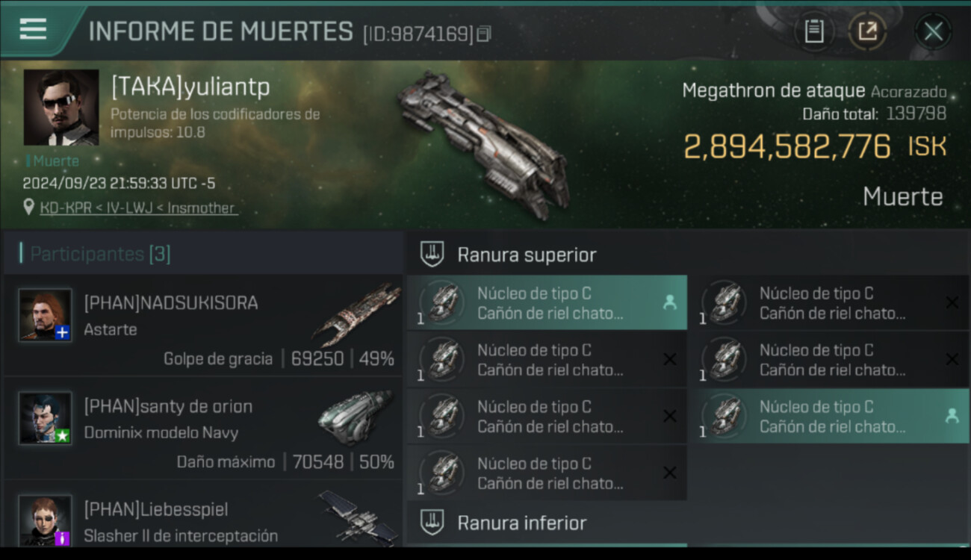Select santy de orion's portrait
Image resolution: width=971 pixels, height=560 pixels.
pyautogui.click(x=46, y=418)
